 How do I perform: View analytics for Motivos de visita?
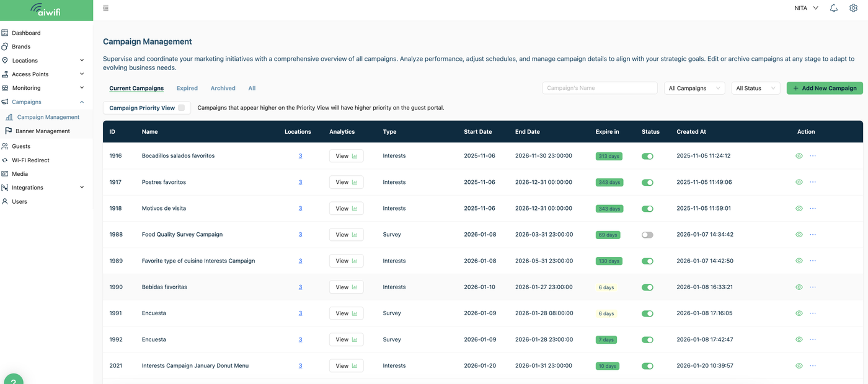click(346, 209)
